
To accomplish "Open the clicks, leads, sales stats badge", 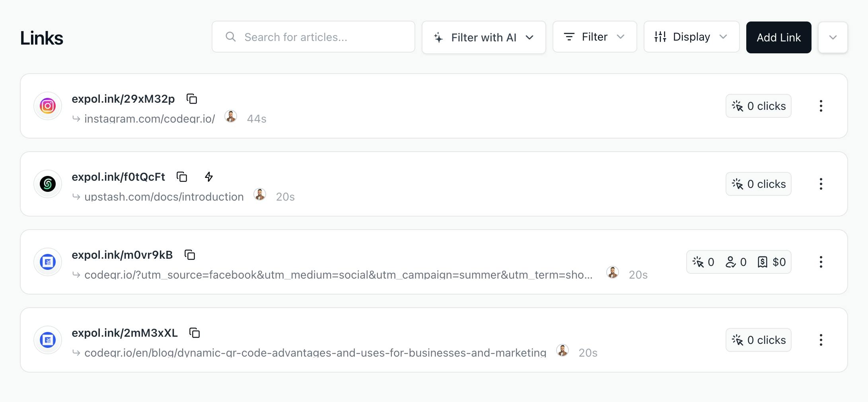I will 738,262.
